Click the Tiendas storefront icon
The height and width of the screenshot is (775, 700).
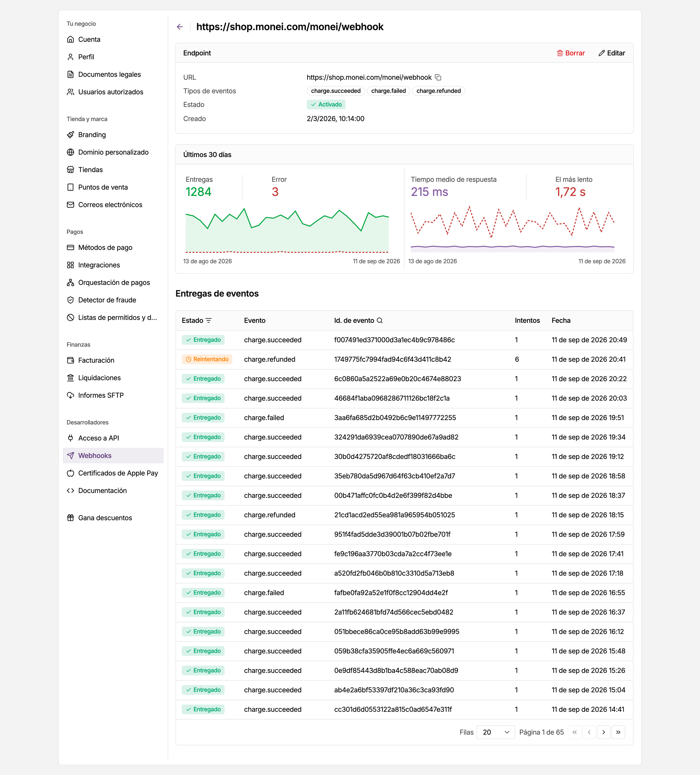[70, 170]
